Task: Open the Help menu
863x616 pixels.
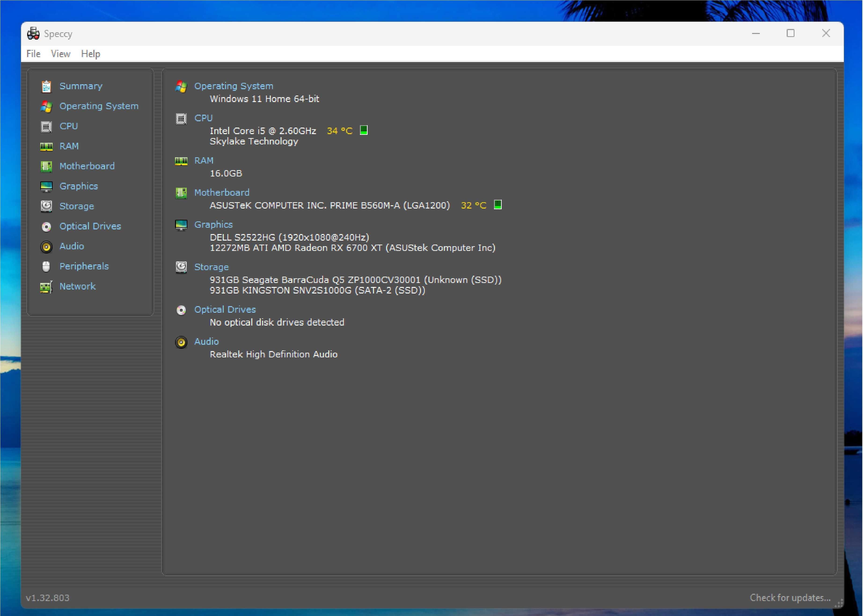Action: [91, 54]
